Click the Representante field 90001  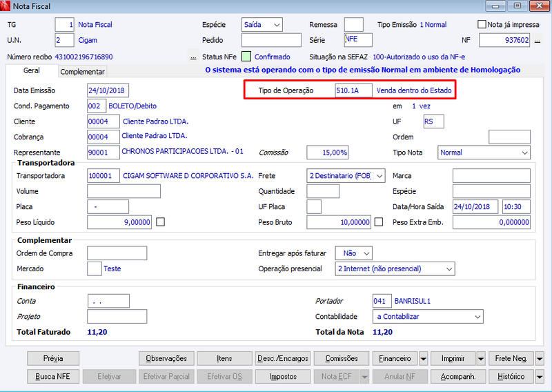[103, 153]
